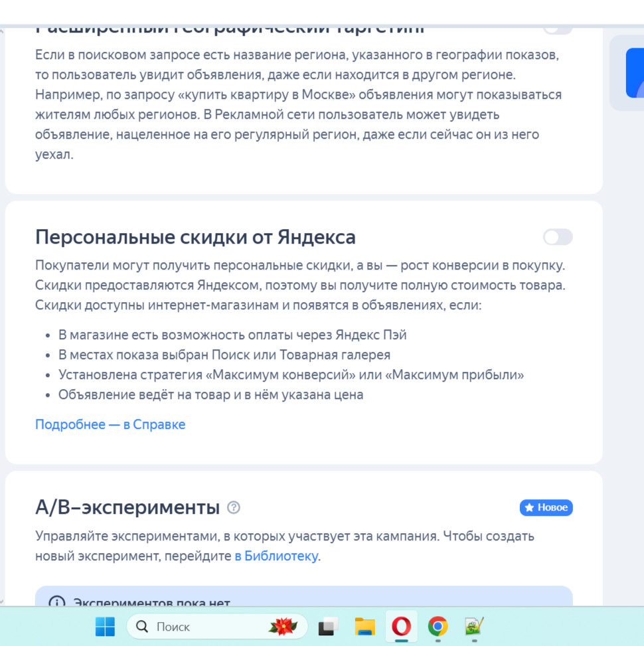Image resolution: width=644 pixels, height=646 pixels.
Task: Open the Подробнее — в Справке link
Action: pyautogui.click(x=110, y=425)
